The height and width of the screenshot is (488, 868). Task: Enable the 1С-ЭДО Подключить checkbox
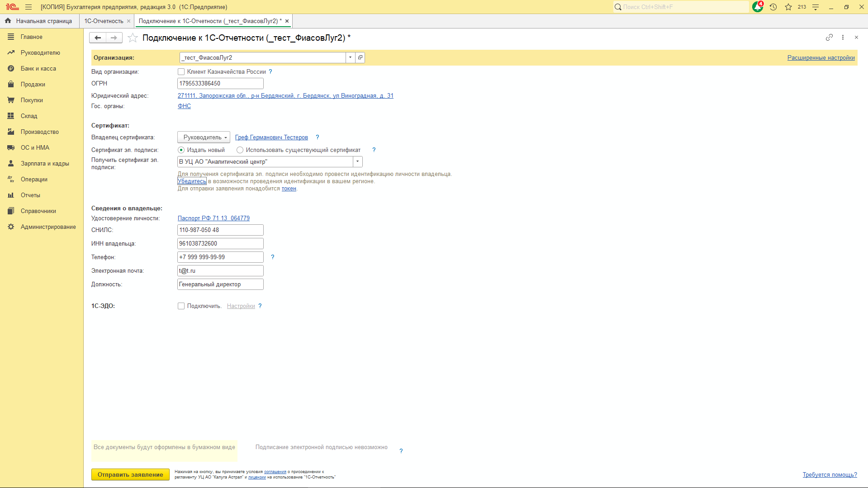[181, 306]
